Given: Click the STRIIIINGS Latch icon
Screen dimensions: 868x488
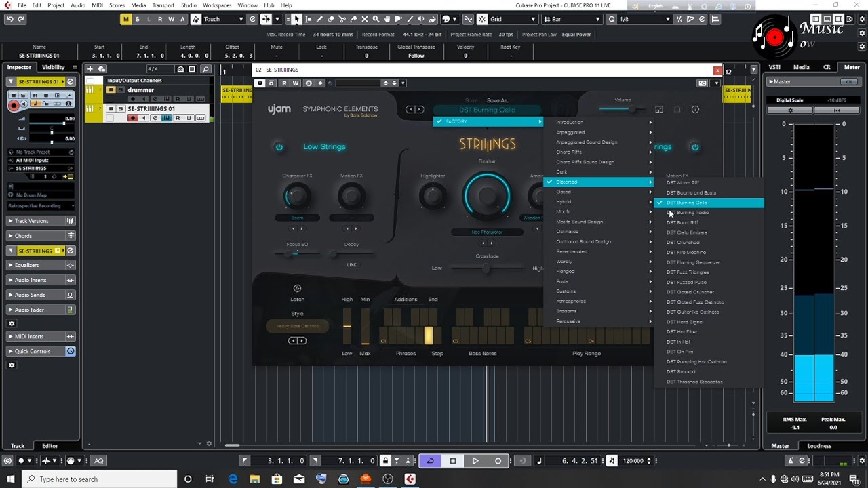Looking at the screenshot, I should click(x=297, y=289).
